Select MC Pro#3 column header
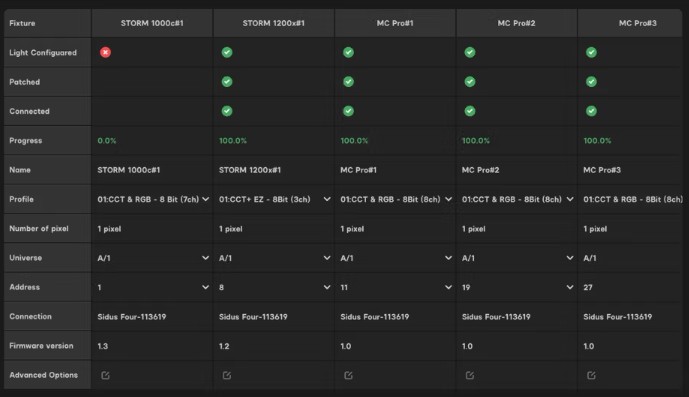Viewport: 689px width, 397px height. (630, 23)
